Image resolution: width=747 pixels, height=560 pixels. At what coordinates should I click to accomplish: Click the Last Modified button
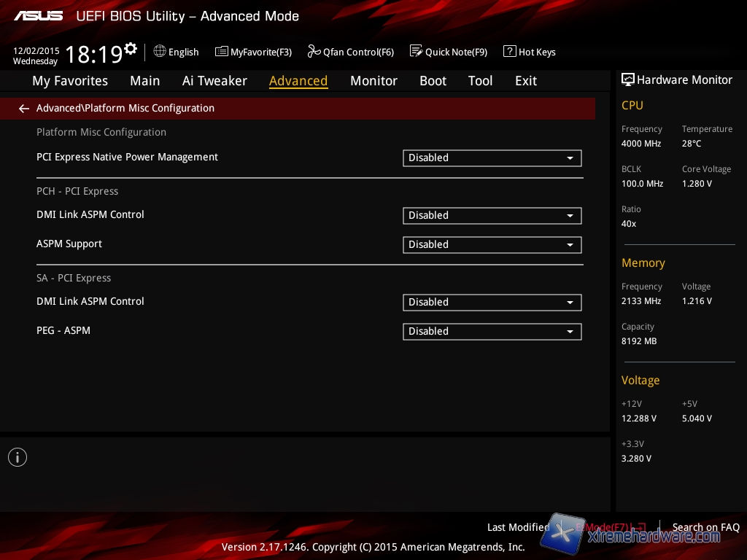518,527
